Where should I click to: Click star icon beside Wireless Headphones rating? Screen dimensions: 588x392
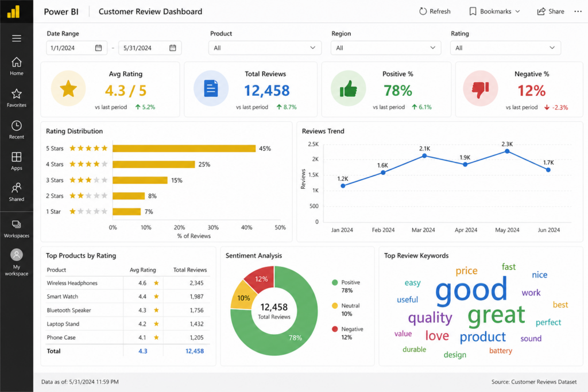click(x=156, y=283)
